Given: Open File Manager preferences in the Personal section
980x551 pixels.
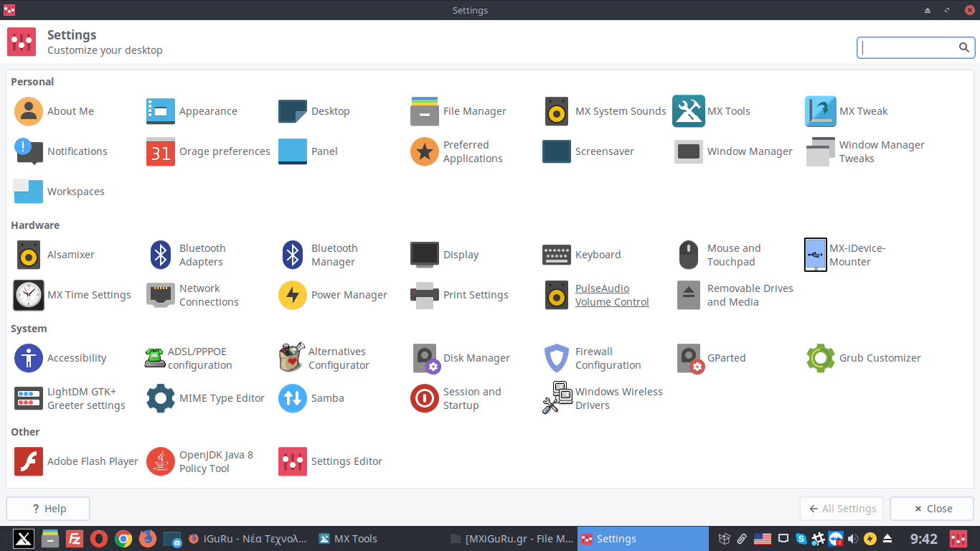Looking at the screenshot, I should (x=458, y=111).
